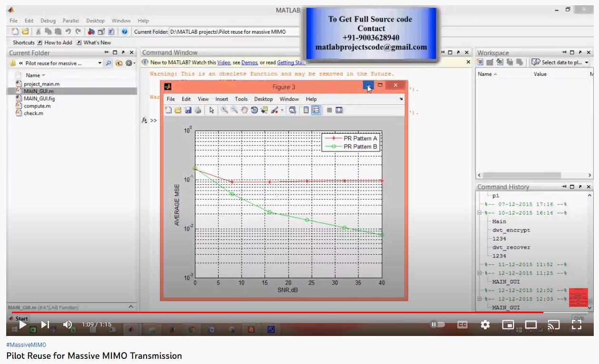Screen dimensions: 599x364
Task: Click Hide Plot Tools icon
Action: (x=329, y=110)
